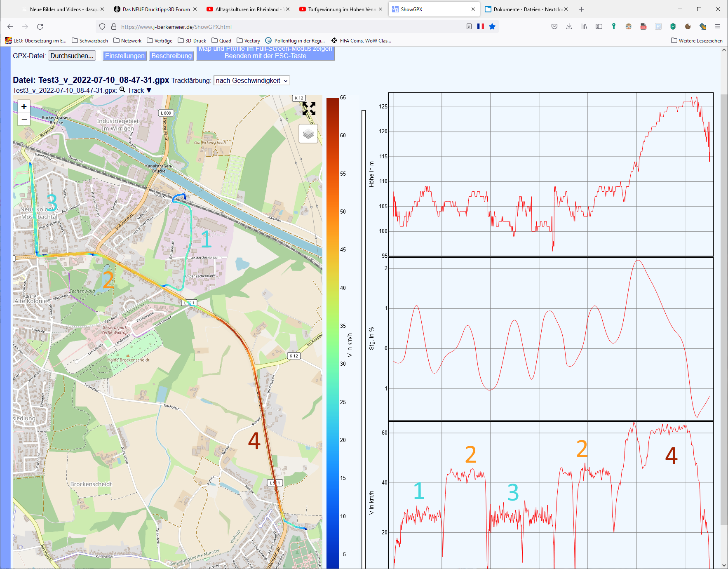
Task: Toggle map fullscreen with arrows icon
Action: [x=309, y=109]
